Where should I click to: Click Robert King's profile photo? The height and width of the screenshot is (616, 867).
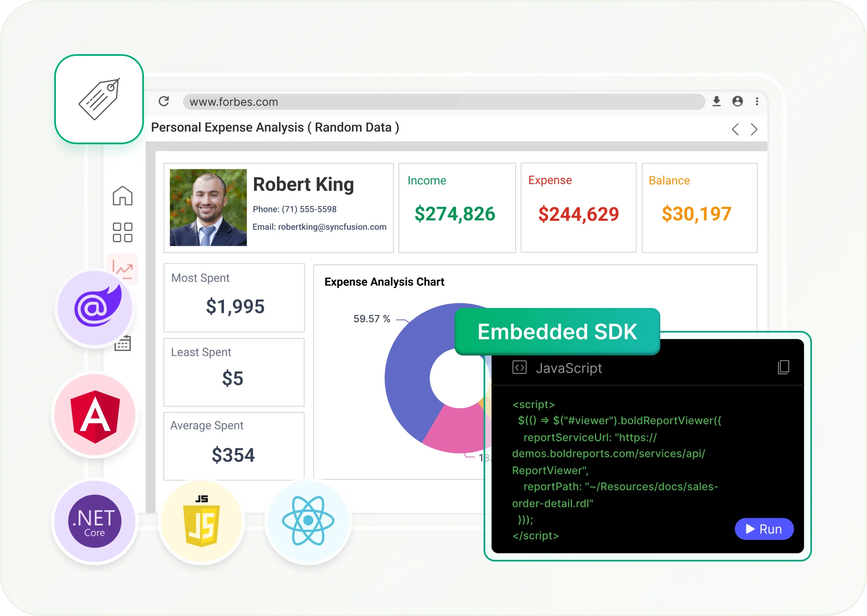tap(208, 207)
